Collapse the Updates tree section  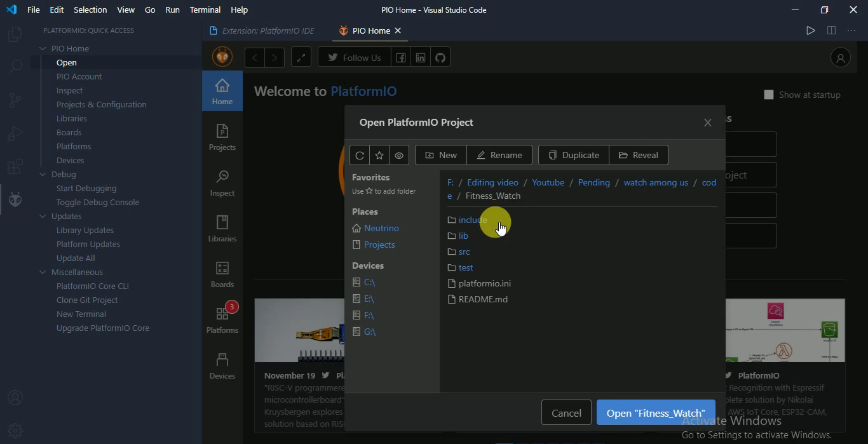[43, 216]
